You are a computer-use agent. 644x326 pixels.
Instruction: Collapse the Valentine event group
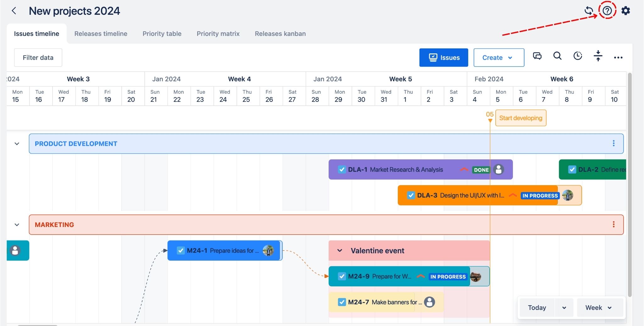(340, 251)
